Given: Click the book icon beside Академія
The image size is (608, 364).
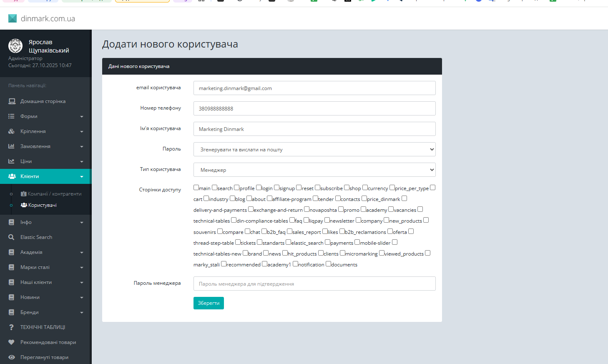Looking at the screenshot, I should pos(11,252).
